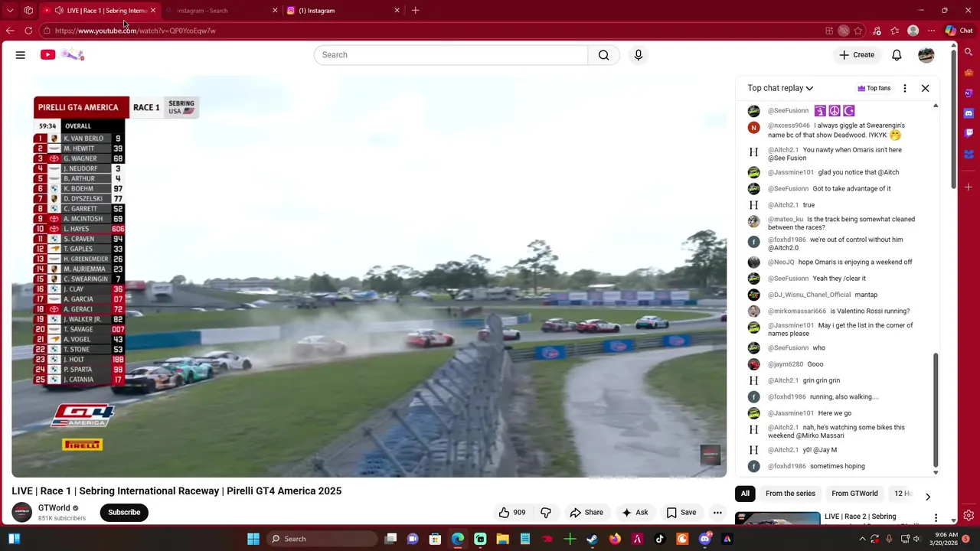Open the GTWorld channel name link
The height and width of the screenshot is (551, 980).
(54, 508)
